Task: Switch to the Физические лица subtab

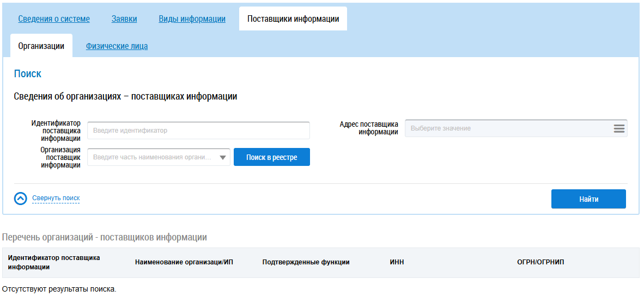Action: pyautogui.click(x=117, y=46)
